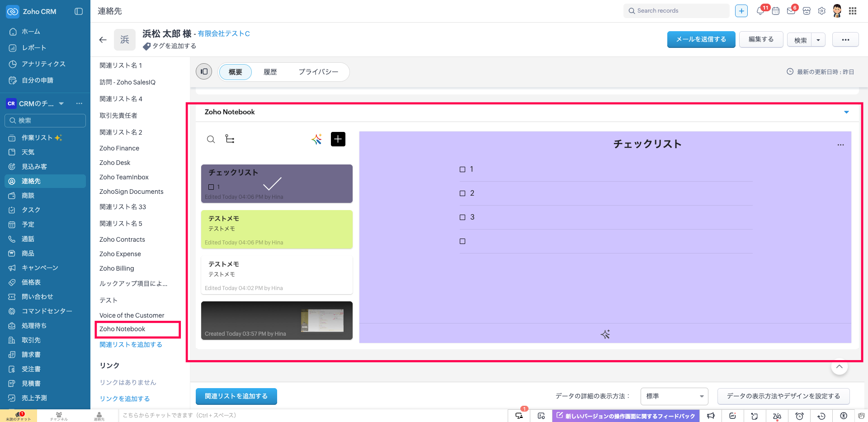Screen dimensions: 868x422
Task: Click the back arrow beside contact name
Action: 103,40
